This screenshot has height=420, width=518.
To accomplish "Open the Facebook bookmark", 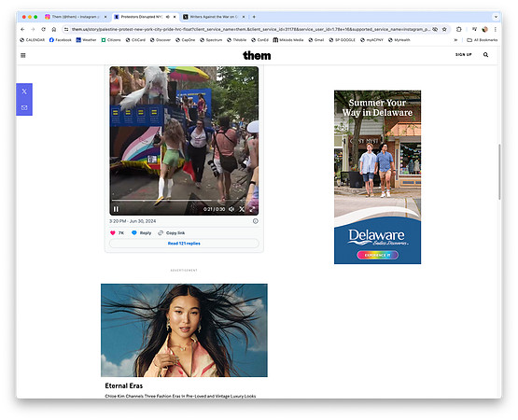I will [60, 40].
